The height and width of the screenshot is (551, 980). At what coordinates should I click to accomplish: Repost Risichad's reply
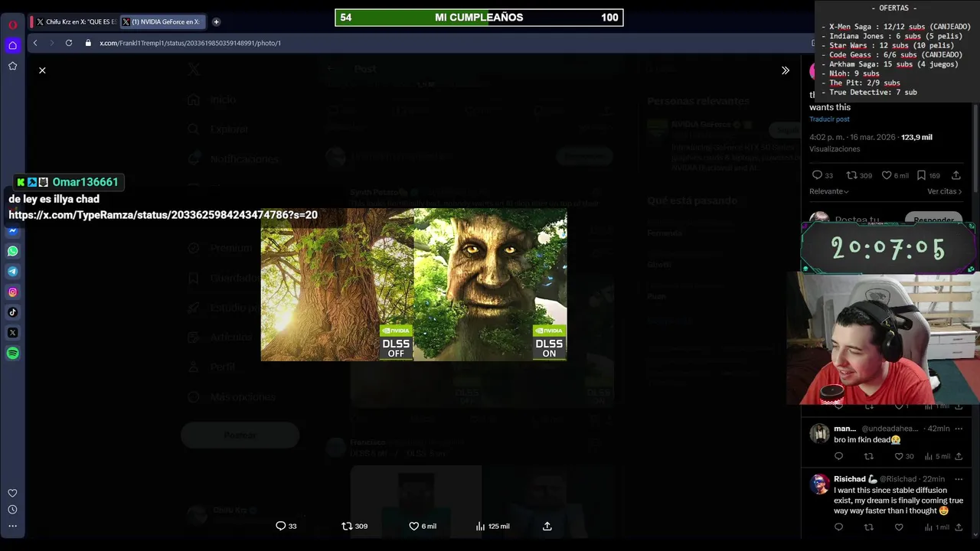click(x=868, y=527)
